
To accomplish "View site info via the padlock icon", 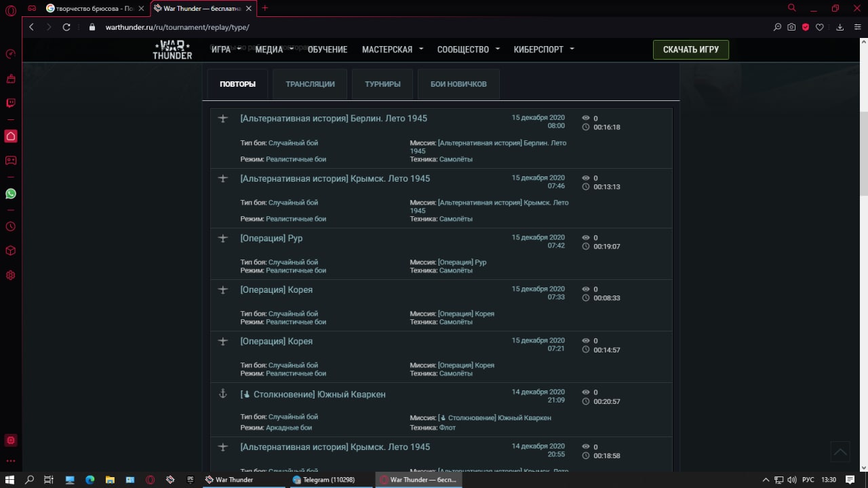I will (93, 27).
